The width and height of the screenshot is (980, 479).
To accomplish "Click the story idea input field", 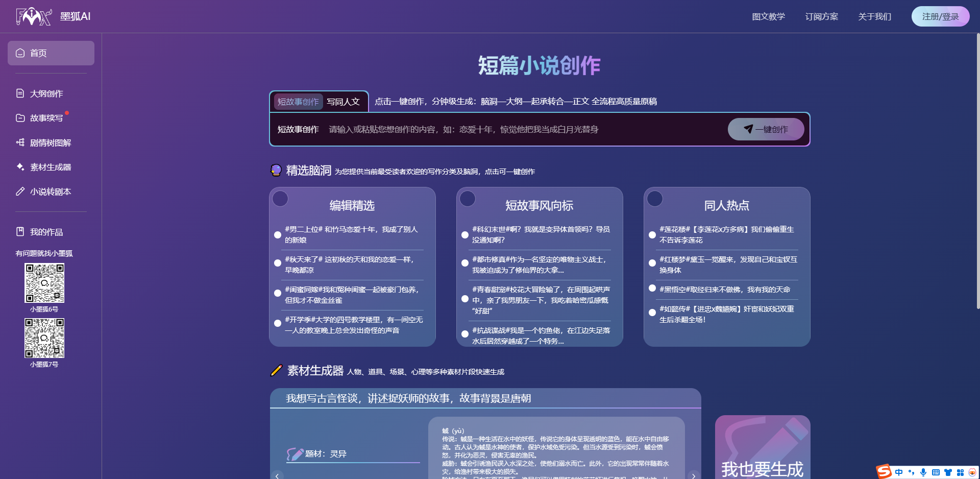I will tap(510, 129).
